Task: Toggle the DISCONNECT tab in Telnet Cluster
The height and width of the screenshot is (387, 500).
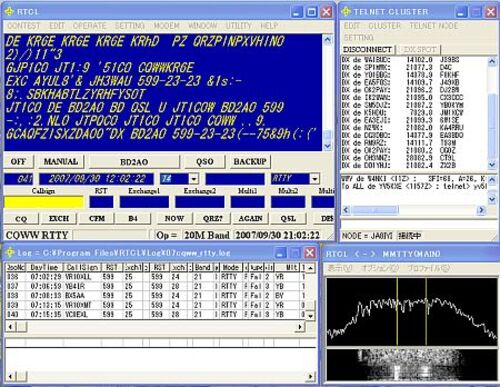Action: tap(367, 50)
